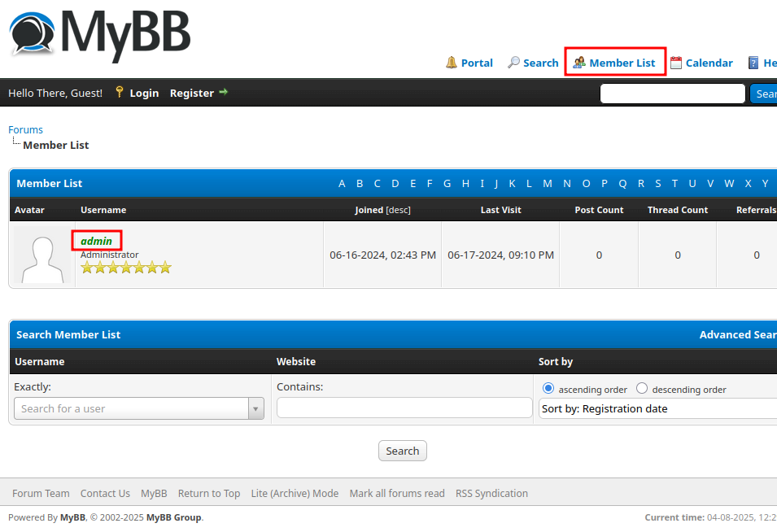Click the Help icon in navigation
The width and height of the screenshot is (777, 532).
tap(753, 63)
